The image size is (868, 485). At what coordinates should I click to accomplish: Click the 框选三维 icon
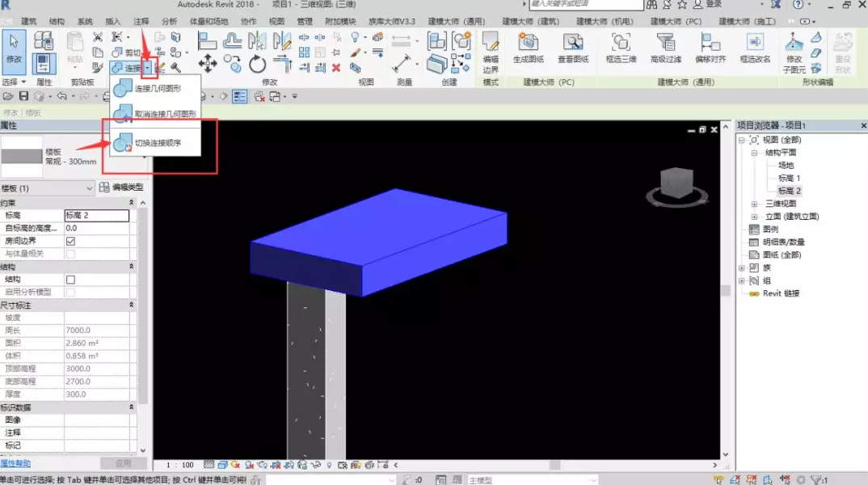(620, 44)
